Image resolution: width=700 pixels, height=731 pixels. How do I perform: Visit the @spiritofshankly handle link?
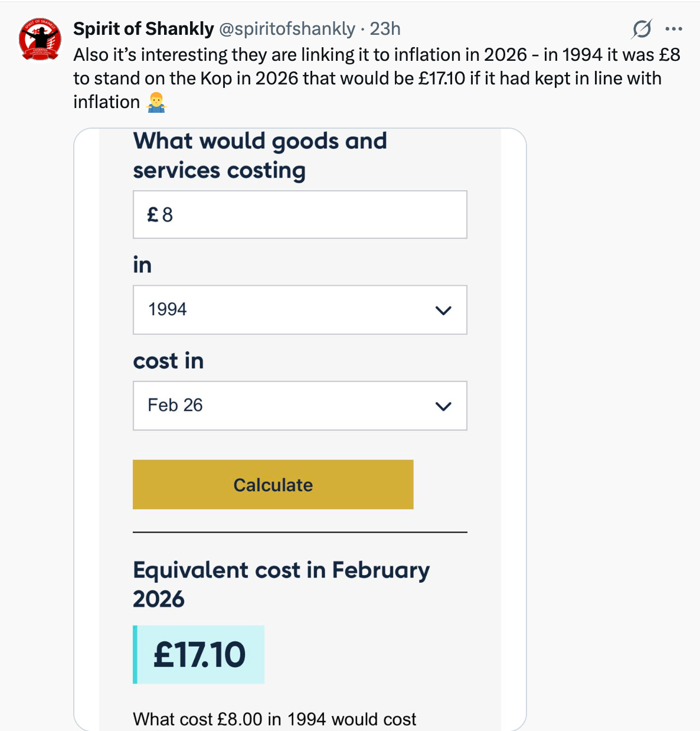[287, 28]
